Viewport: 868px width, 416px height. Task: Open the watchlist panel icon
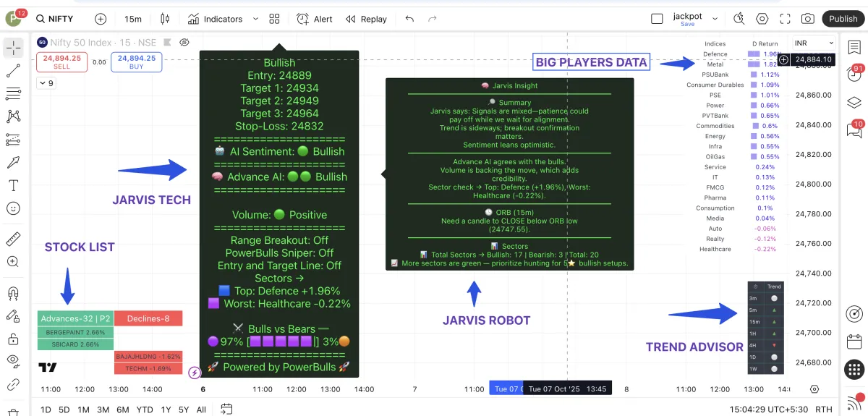[854, 48]
